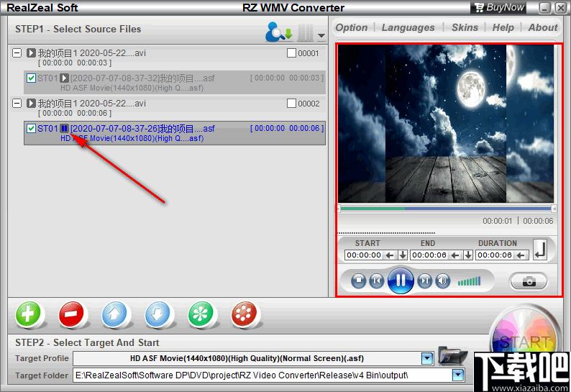
Task: Open the Skins menu
Action: tap(465, 27)
